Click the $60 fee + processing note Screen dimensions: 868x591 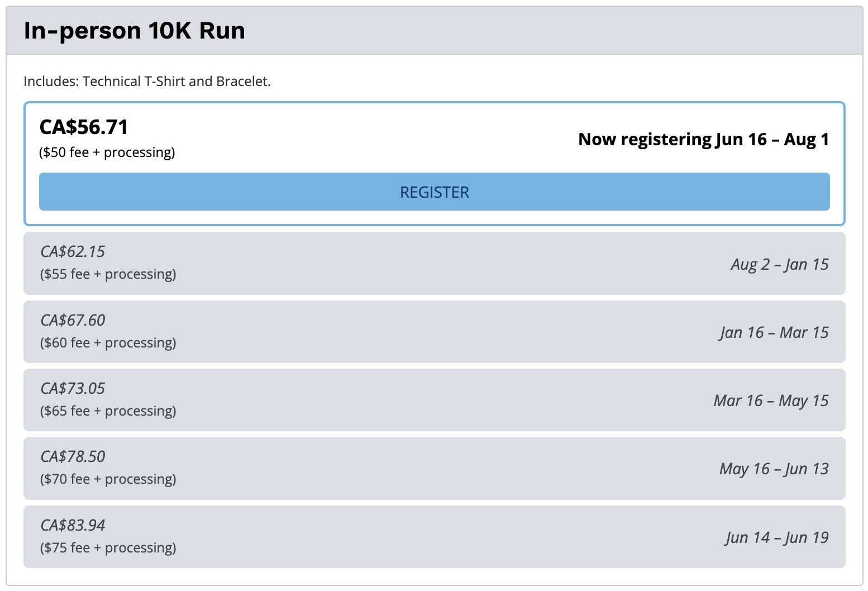[108, 343]
